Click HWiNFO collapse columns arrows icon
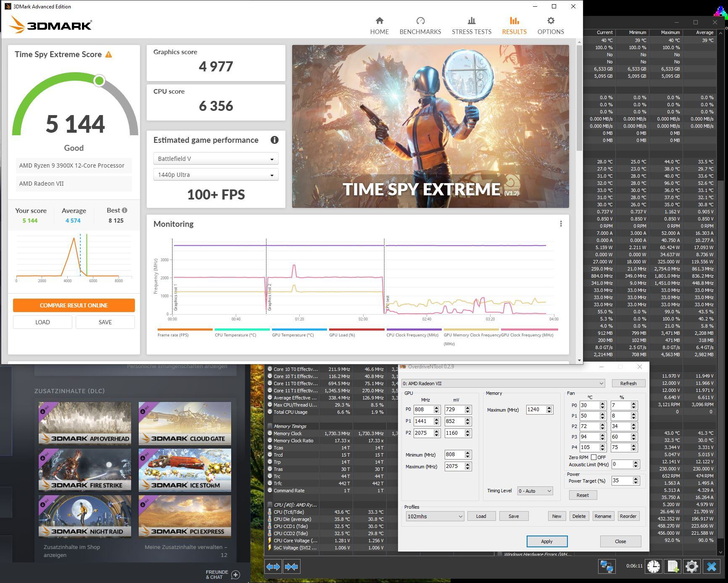This screenshot has width=728, height=583. pyautogui.click(x=291, y=567)
